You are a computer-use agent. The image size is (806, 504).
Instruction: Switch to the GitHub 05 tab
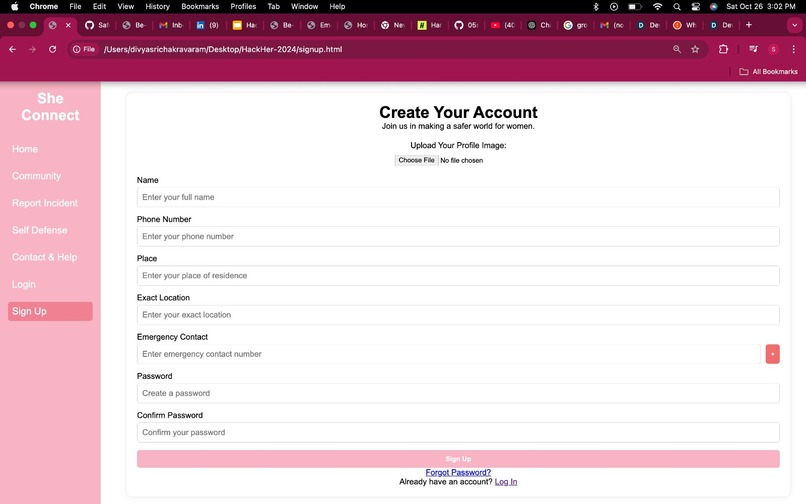[x=466, y=25]
